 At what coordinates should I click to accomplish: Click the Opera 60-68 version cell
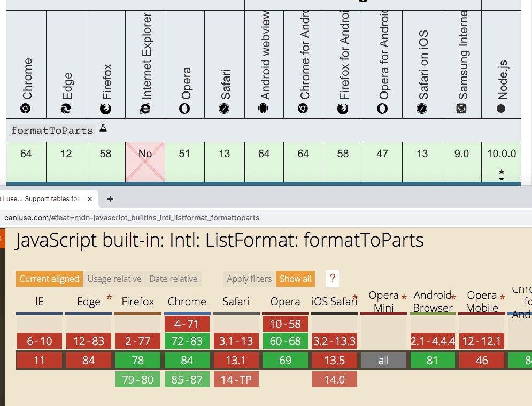point(286,341)
